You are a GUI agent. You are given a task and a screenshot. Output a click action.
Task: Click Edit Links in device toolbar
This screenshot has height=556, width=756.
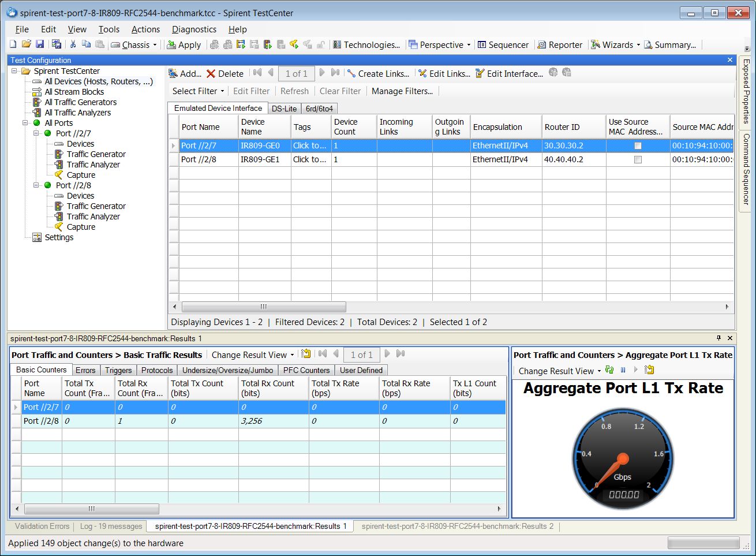pos(444,73)
